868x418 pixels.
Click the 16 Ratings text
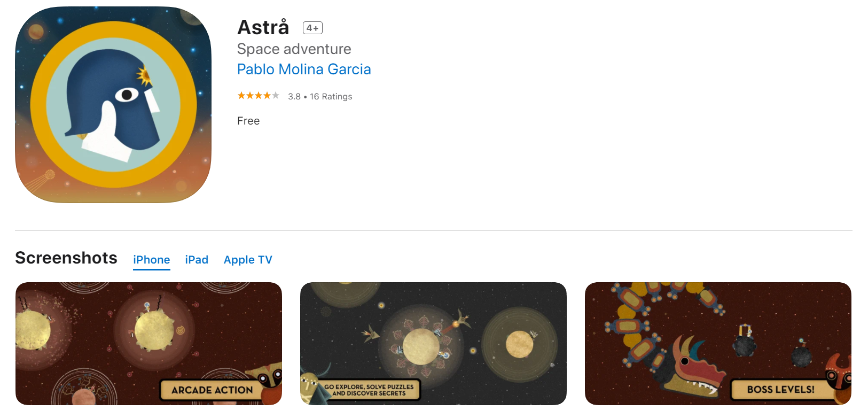(331, 97)
